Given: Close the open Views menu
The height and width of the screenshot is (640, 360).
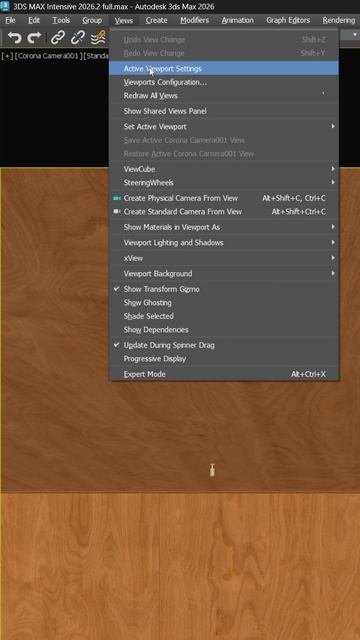Looking at the screenshot, I should [x=124, y=20].
